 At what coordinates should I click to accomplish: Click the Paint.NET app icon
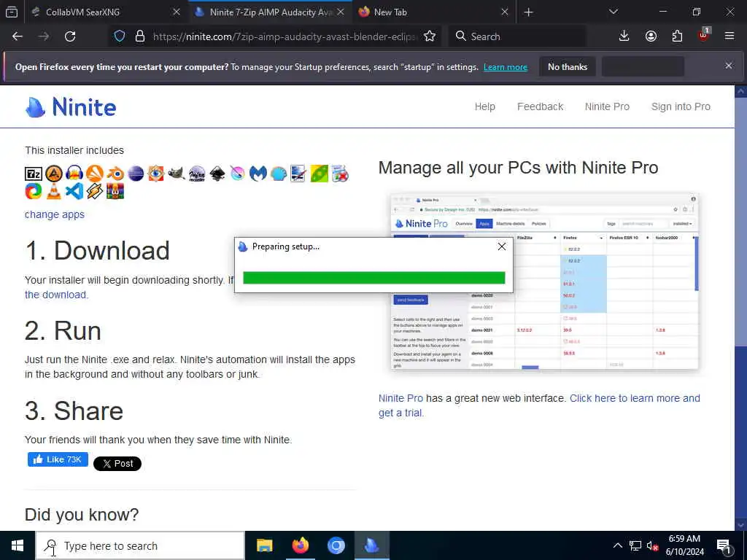(298, 174)
